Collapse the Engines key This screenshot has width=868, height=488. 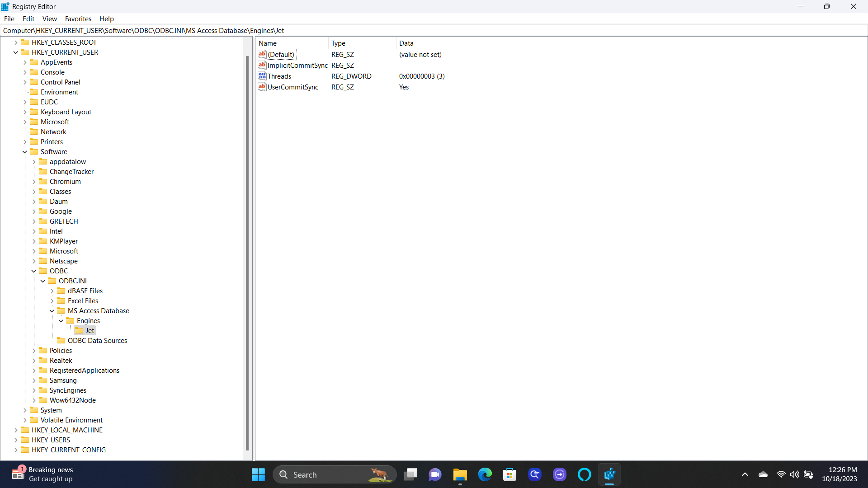(x=61, y=321)
